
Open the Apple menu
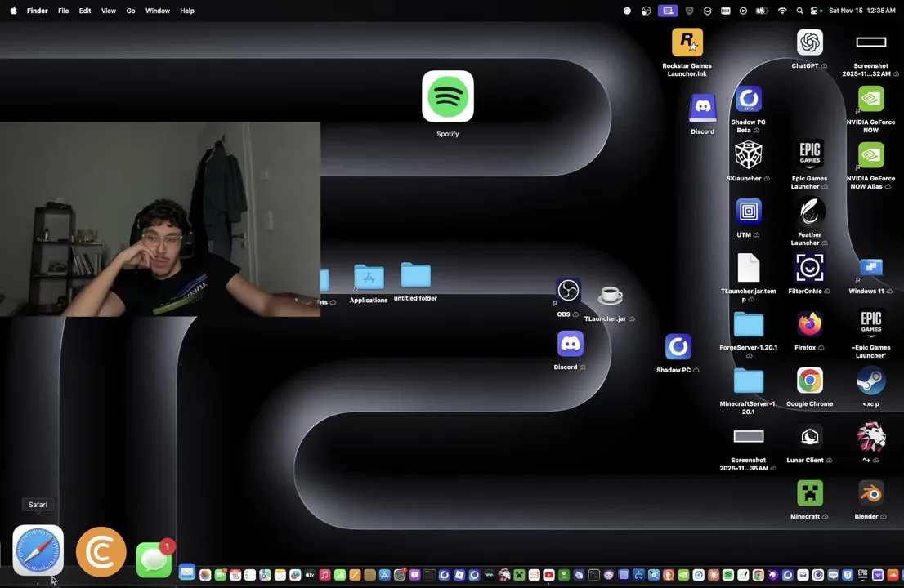(13, 11)
